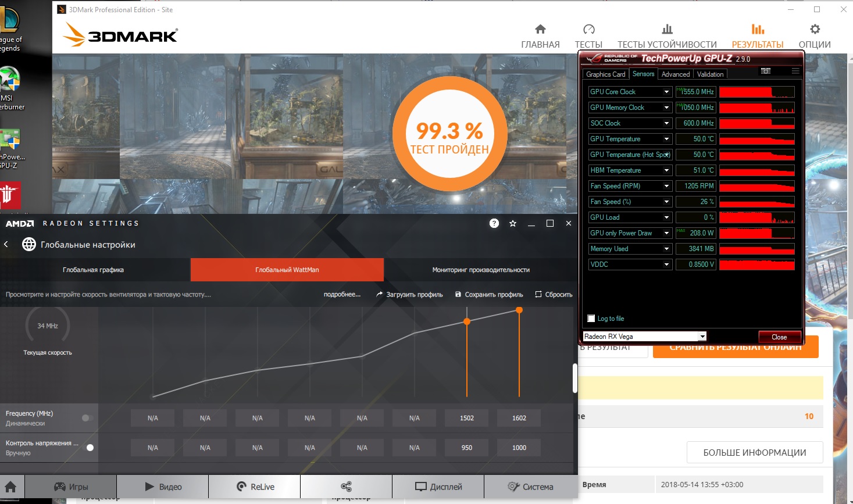Open the connect/share icon tab in Radeon Settings
Viewport: 853px width, 504px height.
[347, 487]
